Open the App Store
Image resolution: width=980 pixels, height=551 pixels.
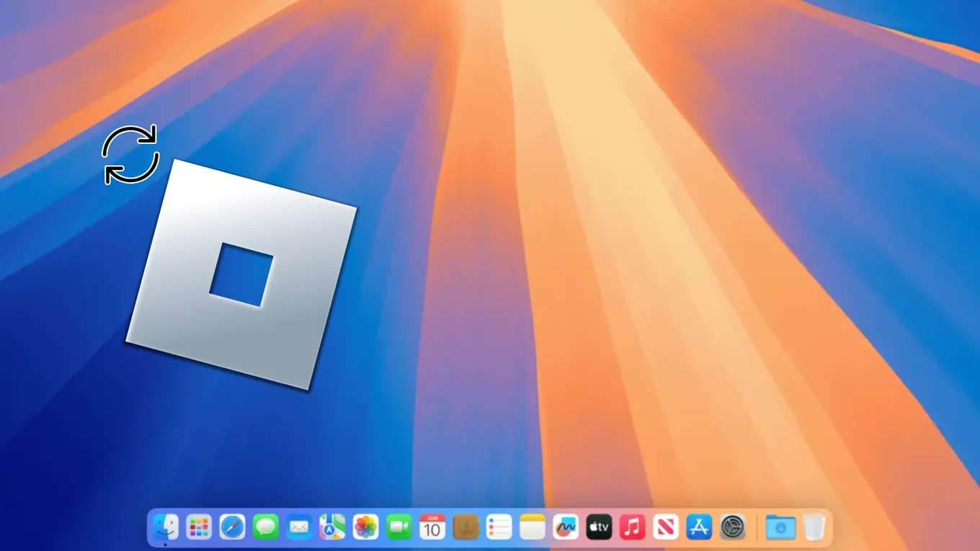(700, 527)
